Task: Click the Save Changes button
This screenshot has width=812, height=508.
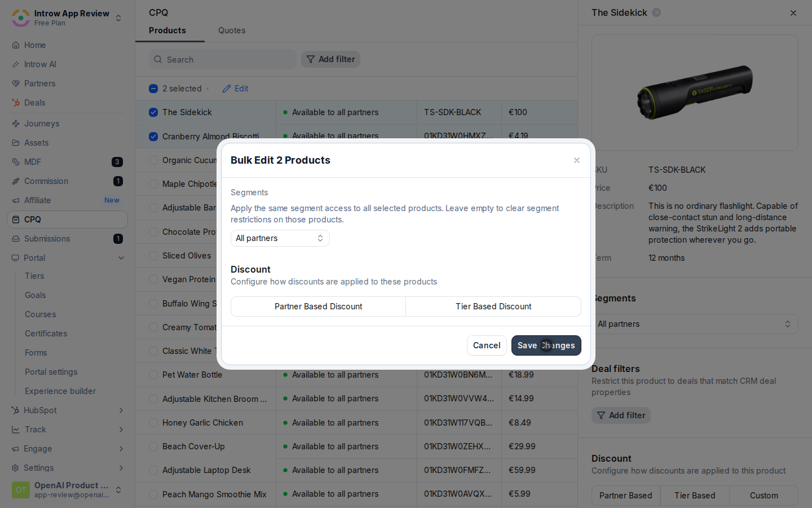Action: pyautogui.click(x=546, y=345)
